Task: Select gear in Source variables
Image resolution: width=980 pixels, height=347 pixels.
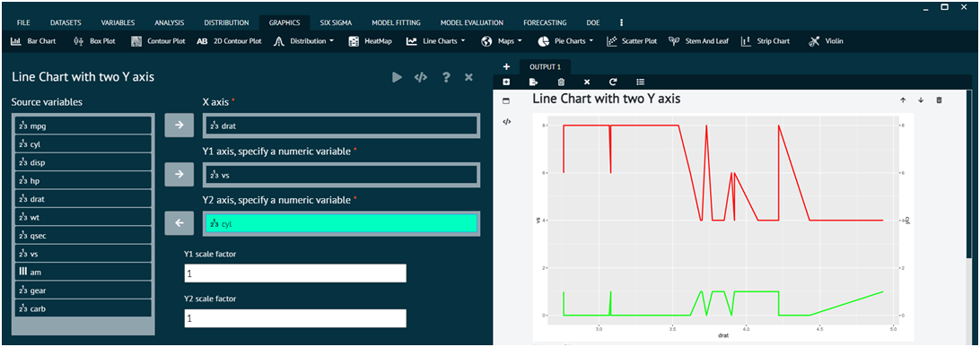Action: (x=83, y=291)
